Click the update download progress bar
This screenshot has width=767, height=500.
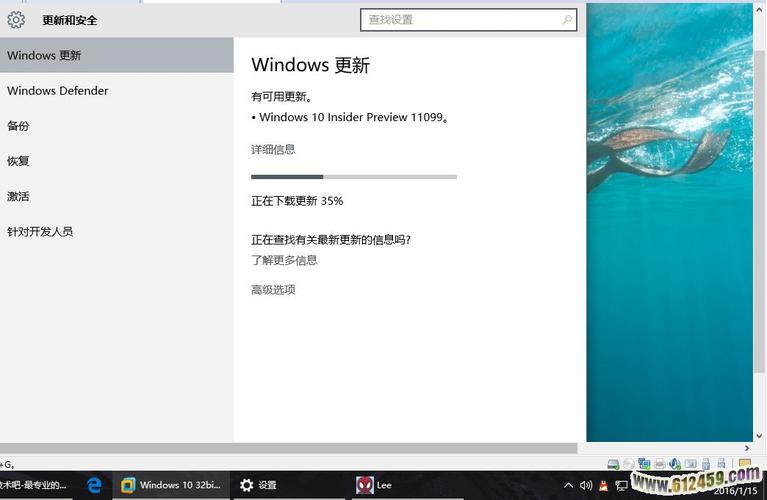(x=354, y=177)
